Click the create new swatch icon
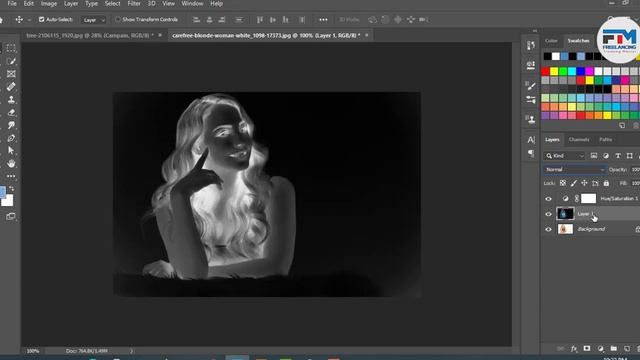The width and height of the screenshot is (640, 360). (622, 126)
